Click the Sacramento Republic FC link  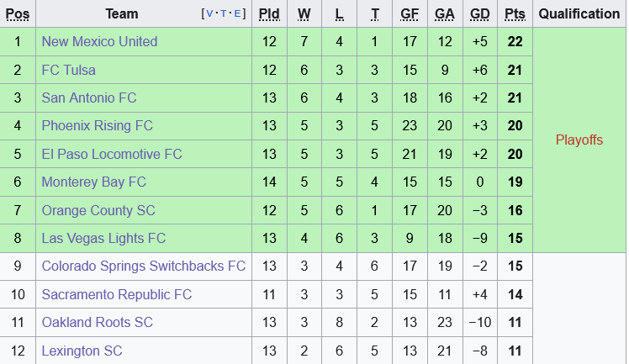(x=117, y=295)
